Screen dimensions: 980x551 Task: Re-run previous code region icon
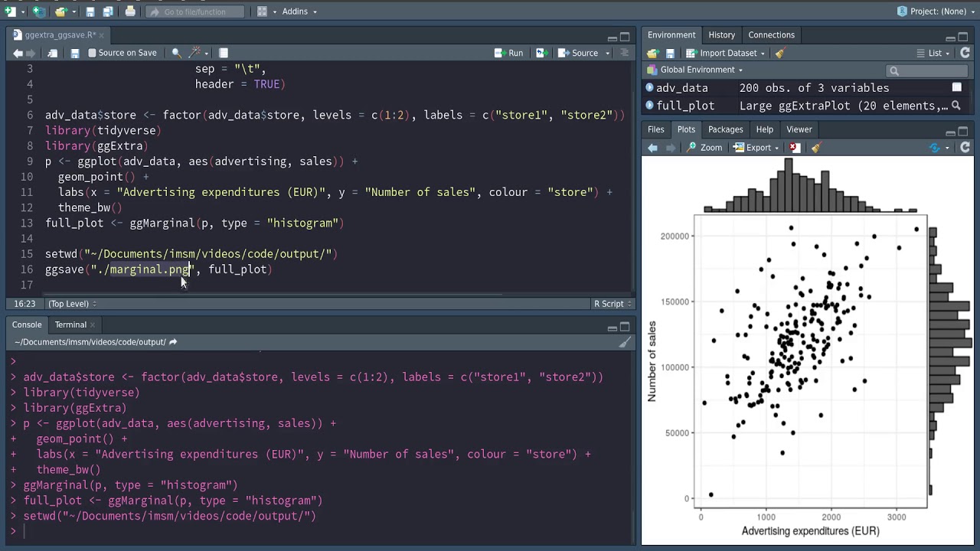point(541,53)
